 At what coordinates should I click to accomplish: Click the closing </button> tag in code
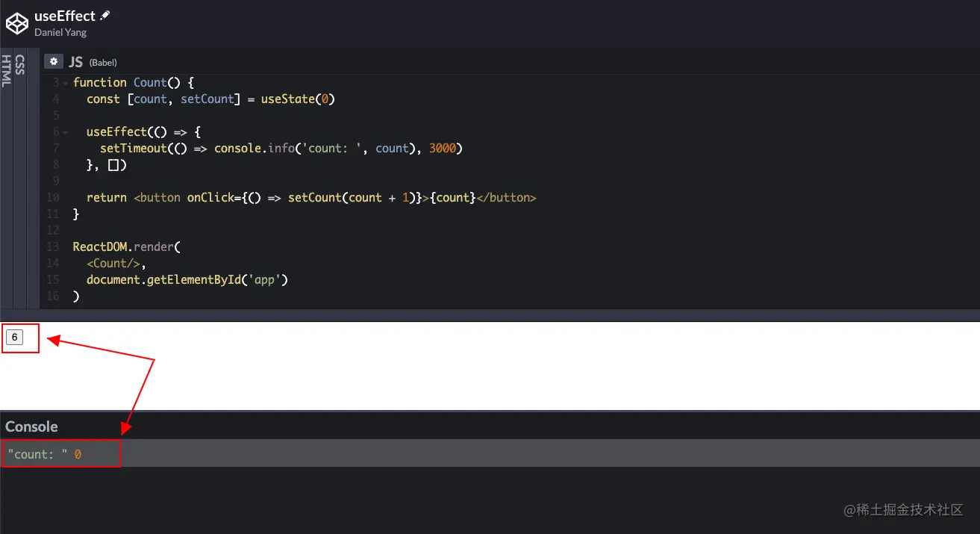pyautogui.click(x=506, y=197)
